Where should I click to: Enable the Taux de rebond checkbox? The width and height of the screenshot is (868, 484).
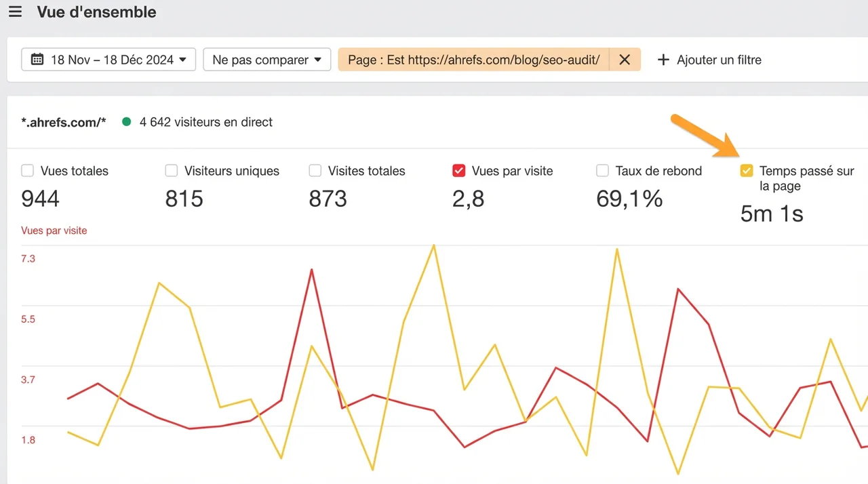point(602,171)
